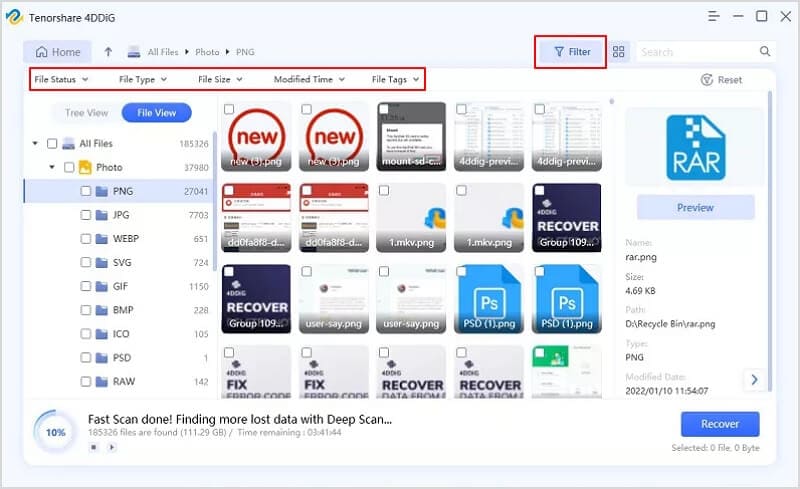
Task: Select the first user-say.png thumbnail
Action: click(x=334, y=299)
